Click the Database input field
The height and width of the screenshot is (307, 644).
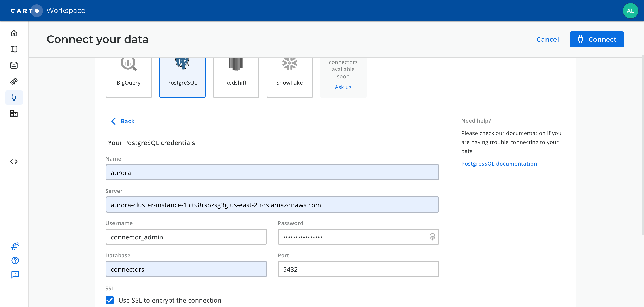click(186, 269)
